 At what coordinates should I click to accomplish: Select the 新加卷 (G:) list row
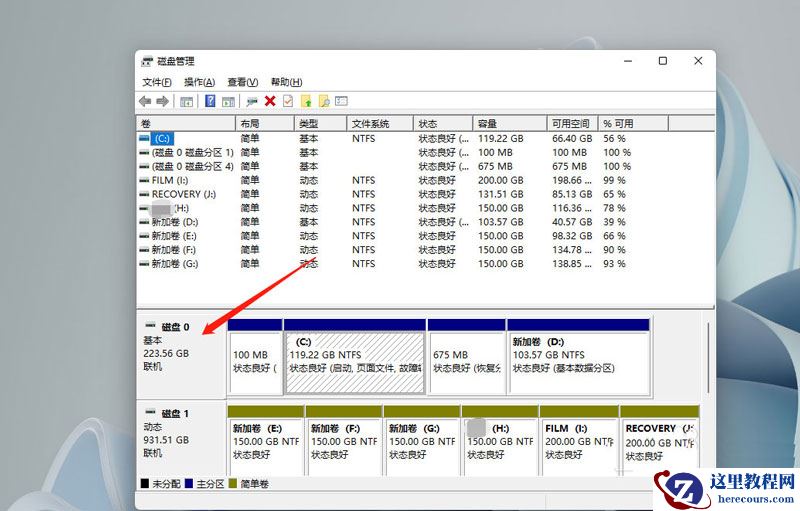(424, 264)
